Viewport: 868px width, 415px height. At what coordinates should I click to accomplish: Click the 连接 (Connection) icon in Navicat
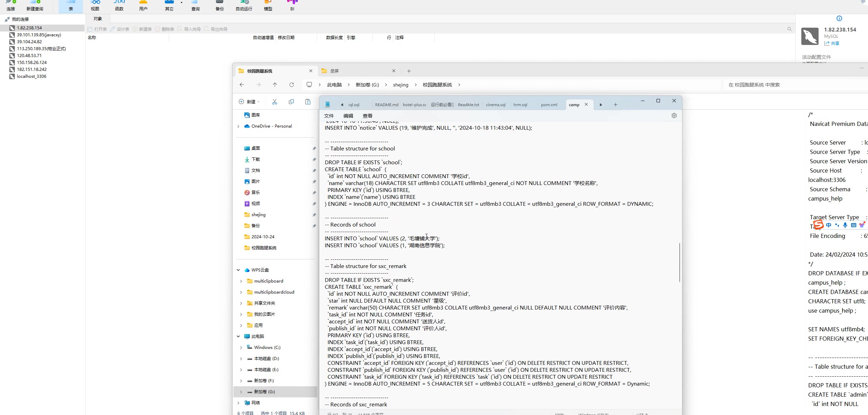[x=11, y=5]
